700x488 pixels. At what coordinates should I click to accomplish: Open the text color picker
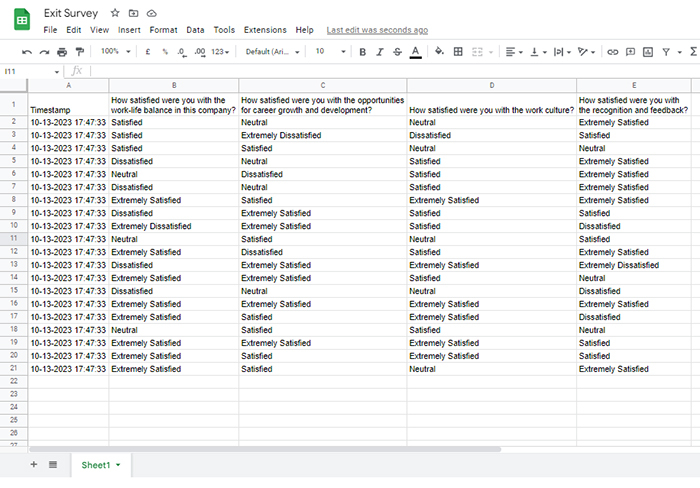pos(416,52)
